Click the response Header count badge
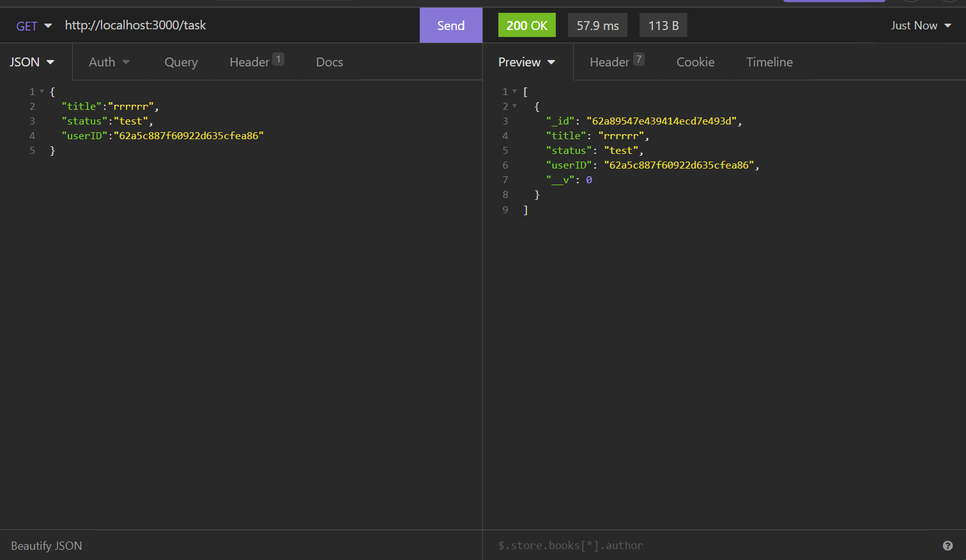Viewport: 966px width, 560px height. click(639, 59)
